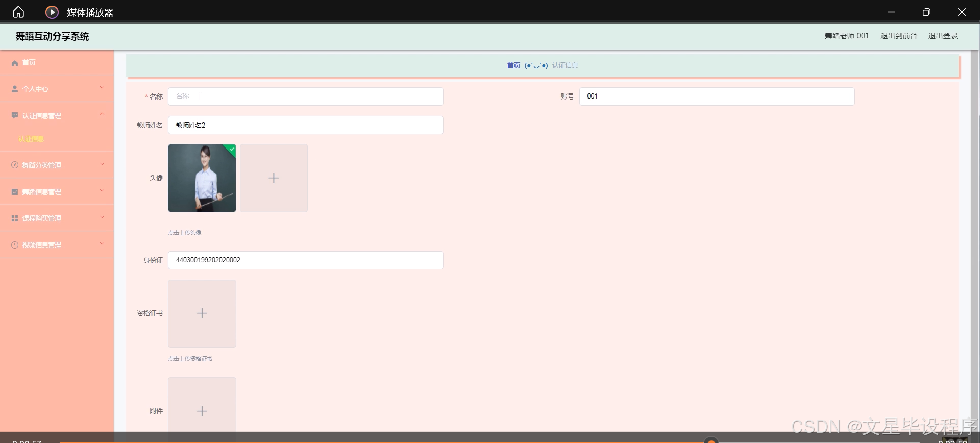980x443 pixels.
Task: Click the 课程购买管理 grid icon
Action: [x=15, y=218]
